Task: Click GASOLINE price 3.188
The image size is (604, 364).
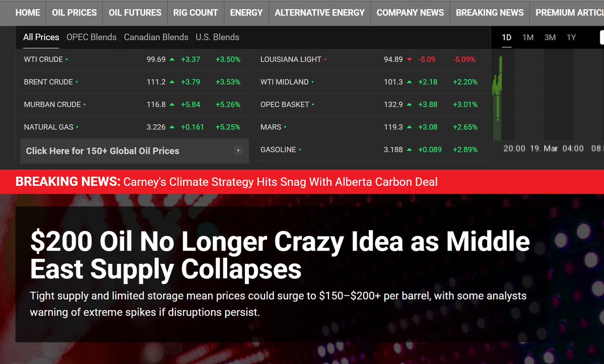Action: pyautogui.click(x=393, y=150)
